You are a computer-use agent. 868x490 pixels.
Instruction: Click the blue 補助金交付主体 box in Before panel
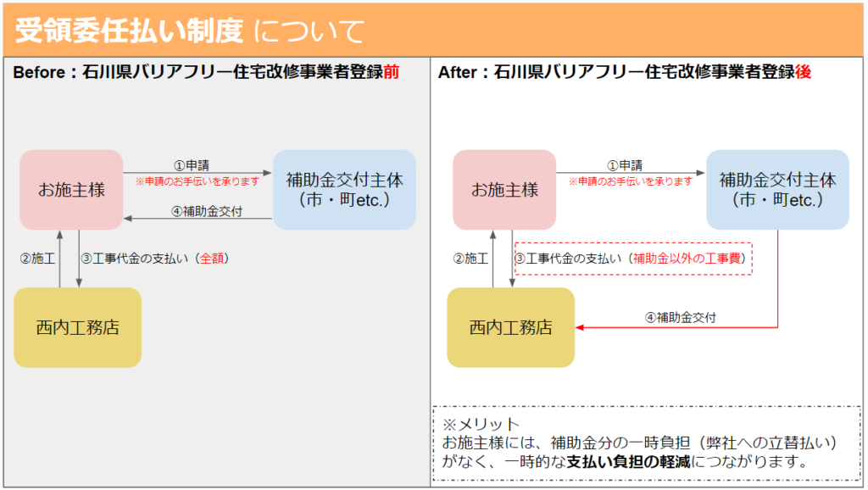pyautogui.click(x=344, y=190)
